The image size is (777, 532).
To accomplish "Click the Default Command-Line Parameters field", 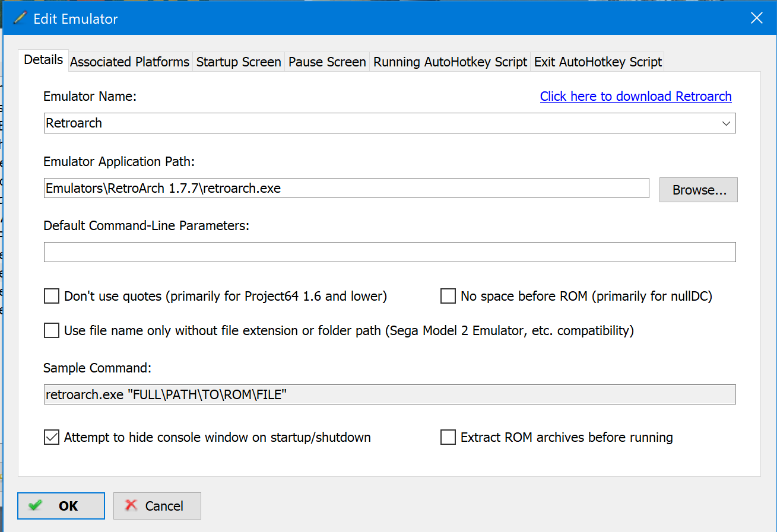I will point(389,252).
